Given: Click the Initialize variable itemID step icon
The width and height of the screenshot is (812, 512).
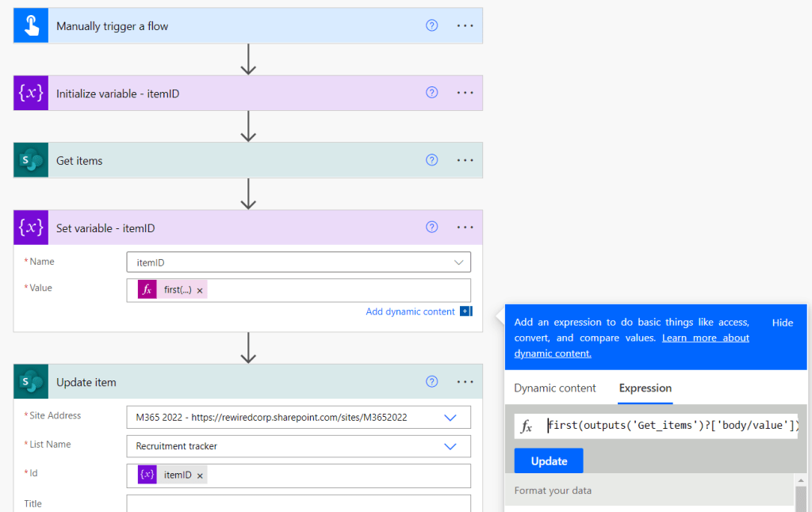Looking at the screenshot, I should click(31, 94).
